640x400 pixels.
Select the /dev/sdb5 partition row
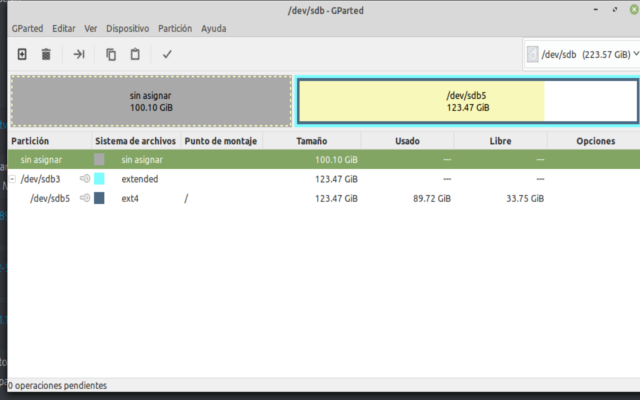click(x=324, y=198)
